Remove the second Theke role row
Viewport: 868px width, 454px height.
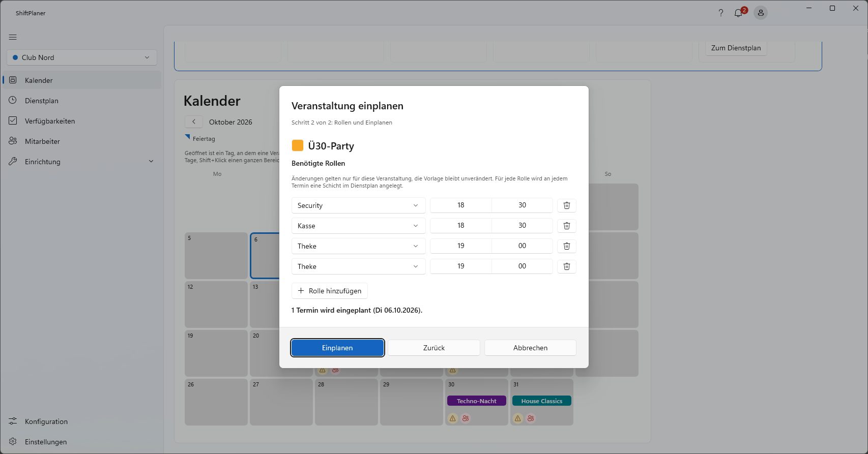click(x=567, y=266)
